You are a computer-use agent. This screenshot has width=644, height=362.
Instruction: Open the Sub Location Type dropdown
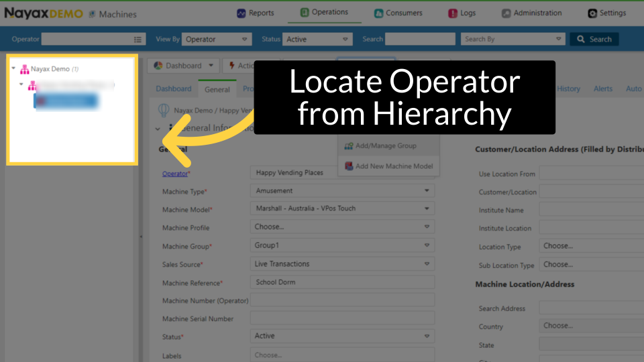[x=592, y=265]
